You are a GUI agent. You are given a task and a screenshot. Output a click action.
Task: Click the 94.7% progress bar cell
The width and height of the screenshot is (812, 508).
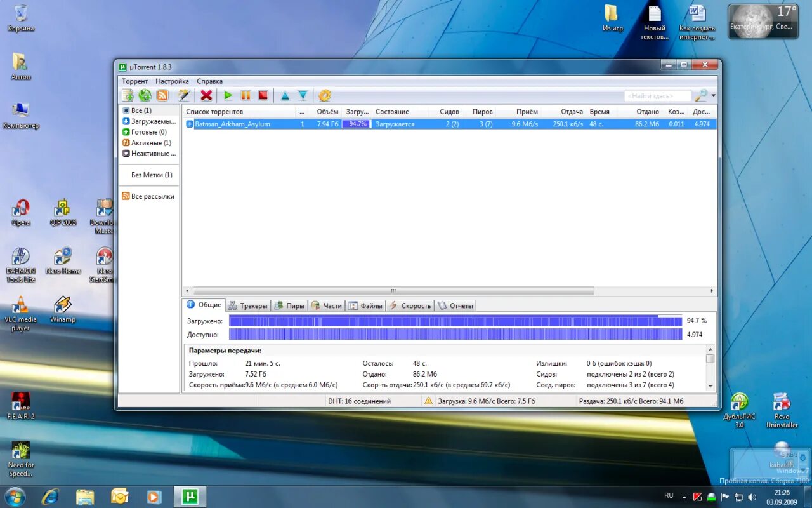tap(356, 124)
